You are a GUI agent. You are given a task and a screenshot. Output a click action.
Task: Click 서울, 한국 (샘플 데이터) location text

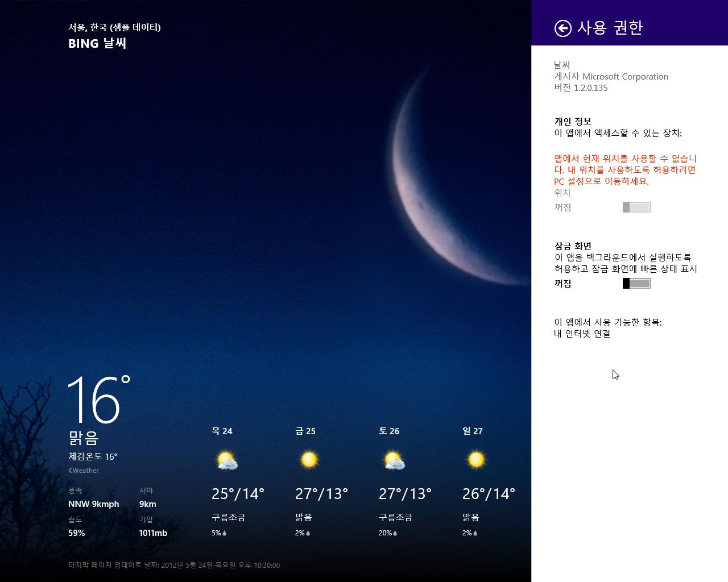click(x=114, y=27)
